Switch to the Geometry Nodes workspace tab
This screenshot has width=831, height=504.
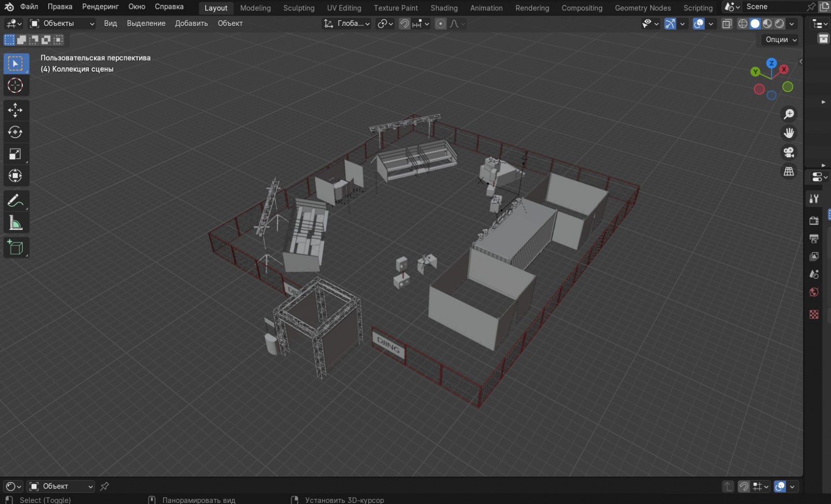click(x=642, y=8)
